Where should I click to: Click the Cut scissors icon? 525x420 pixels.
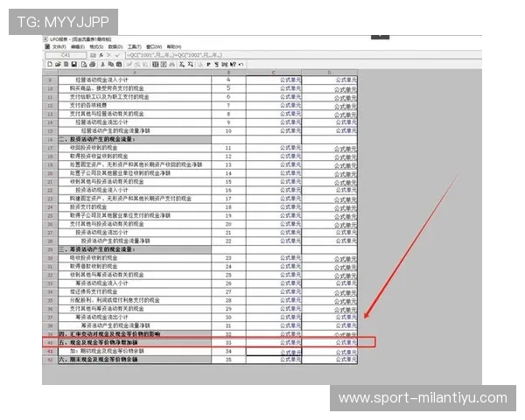tap(102, 64)
